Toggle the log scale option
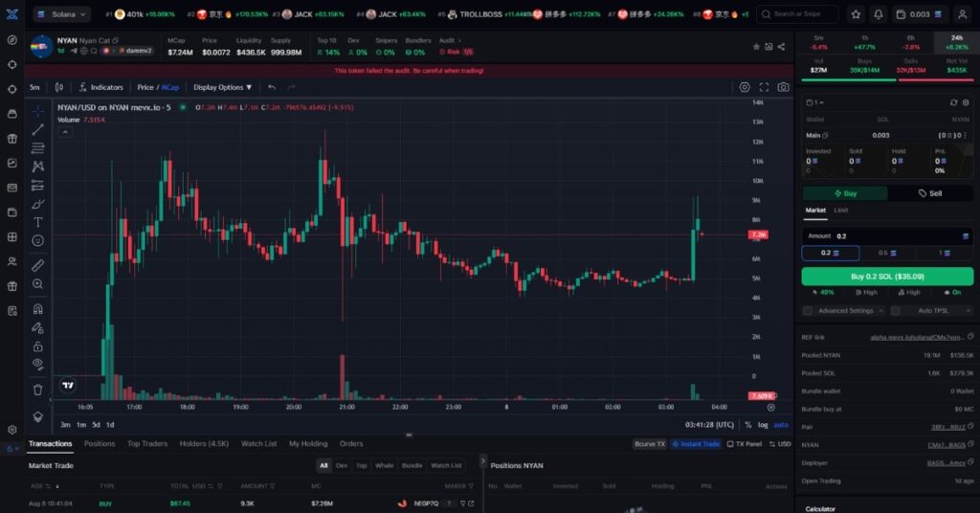This screenshot has width=980, height=513. (763, 425)
